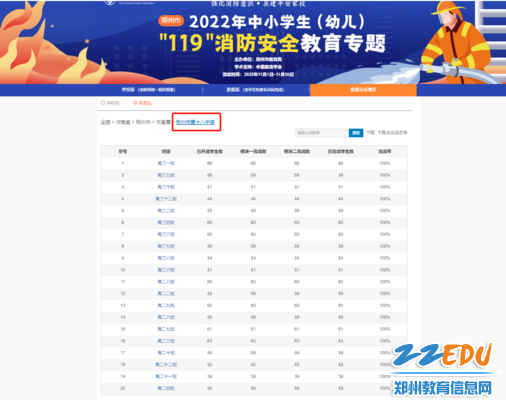Click the 下载未完成名单 link
This screenshot has height=400, width=506.
click(x=392, y=133)
